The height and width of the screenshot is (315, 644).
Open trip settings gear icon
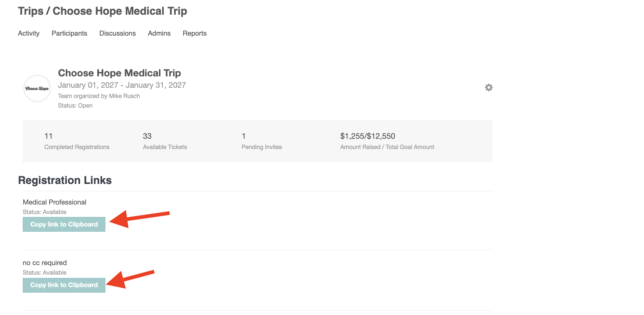click(x=488, y=87)
